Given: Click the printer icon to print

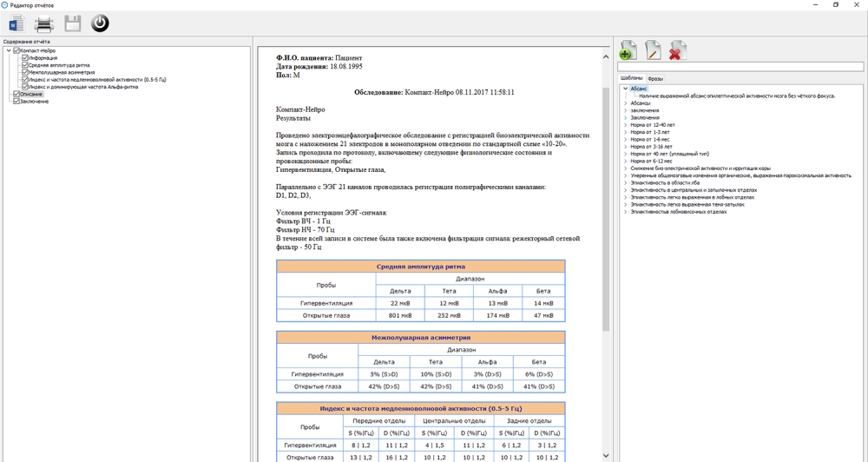Looking at the screenshot, I should pos(43,23).
